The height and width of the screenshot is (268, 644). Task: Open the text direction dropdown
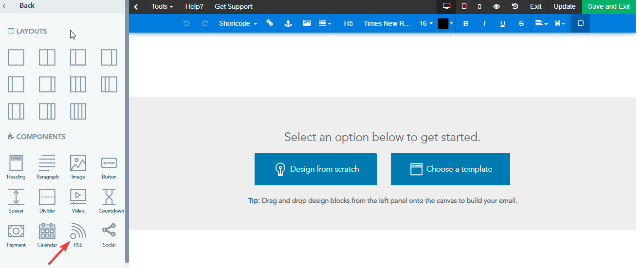(x=560, y=23)
